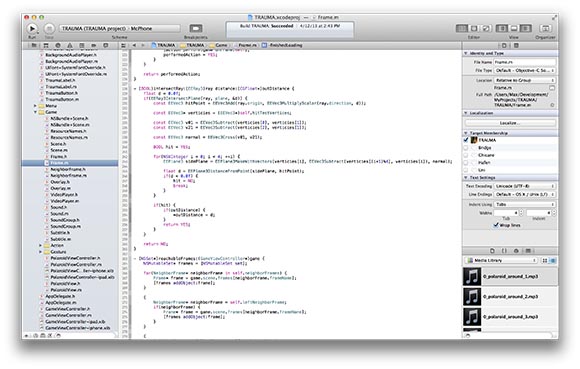The width and height of the screenshot is (580, 369).
Task: Click the Localize... button
Action: [x=510, y=123]
